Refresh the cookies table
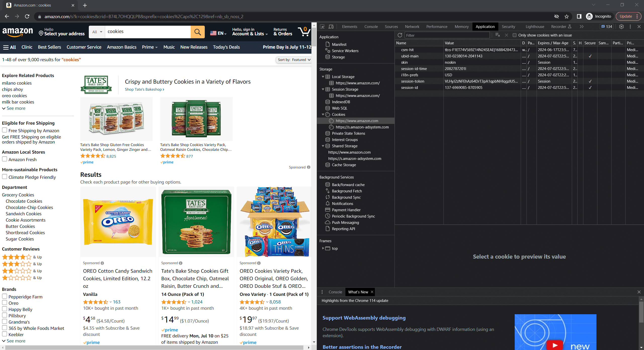 coord(400,35)
